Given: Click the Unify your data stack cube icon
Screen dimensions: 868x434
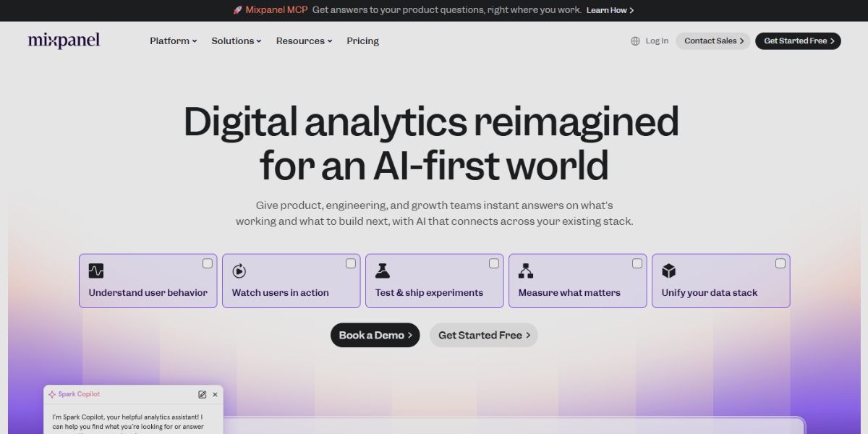Looking at the screenshot, I should [x=669, y=271].
